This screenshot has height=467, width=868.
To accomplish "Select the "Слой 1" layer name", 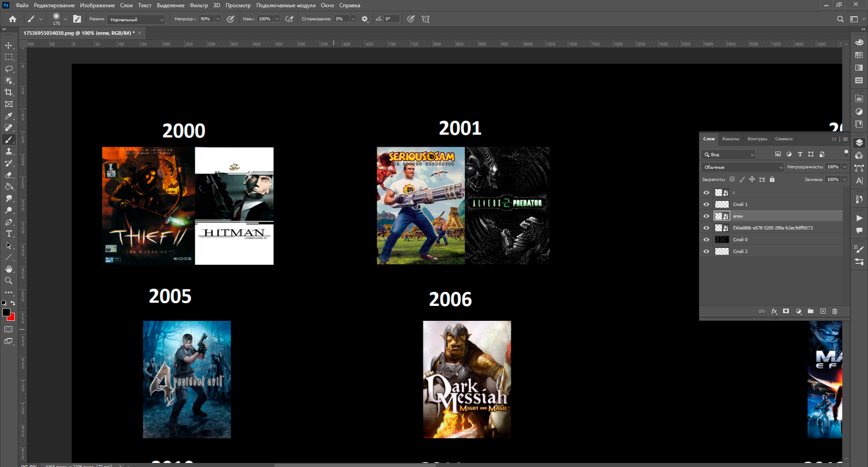I will pyautogui.click(x=740, y=205).
